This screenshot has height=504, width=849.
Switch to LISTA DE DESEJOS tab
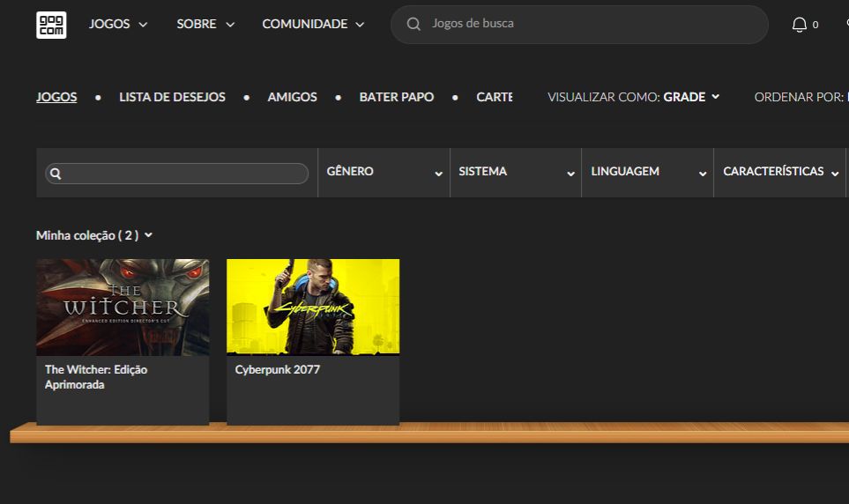pyautogui.click(x=172, y=97)
